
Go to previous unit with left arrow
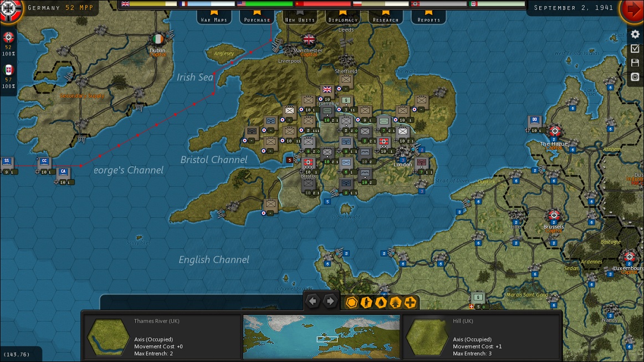313,302
